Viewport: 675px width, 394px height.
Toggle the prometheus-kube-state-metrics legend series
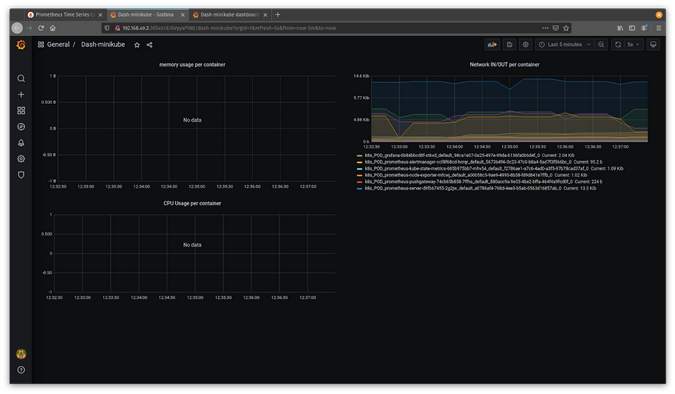click(477, 169)
